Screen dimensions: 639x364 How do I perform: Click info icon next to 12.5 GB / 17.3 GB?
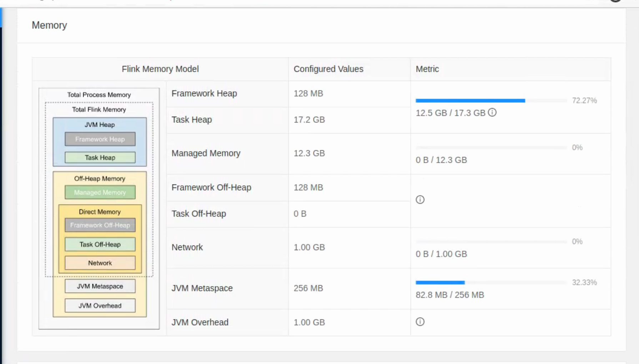coord(492,112)
